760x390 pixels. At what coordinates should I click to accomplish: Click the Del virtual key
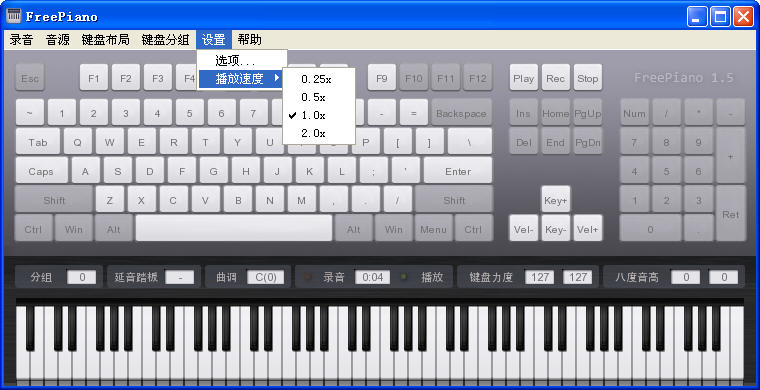pyautogui.click(x=523, y=141)
